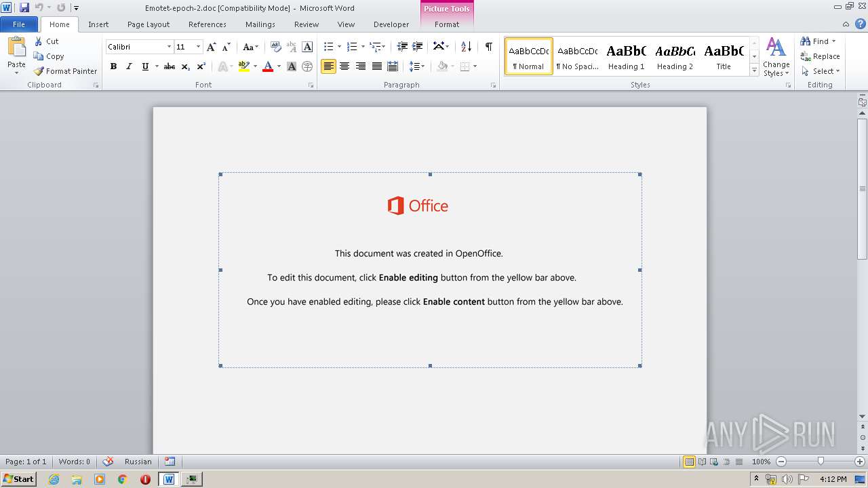Click Grow Font icon
Viewport: 868px width, 488px height.
point(212,47)
